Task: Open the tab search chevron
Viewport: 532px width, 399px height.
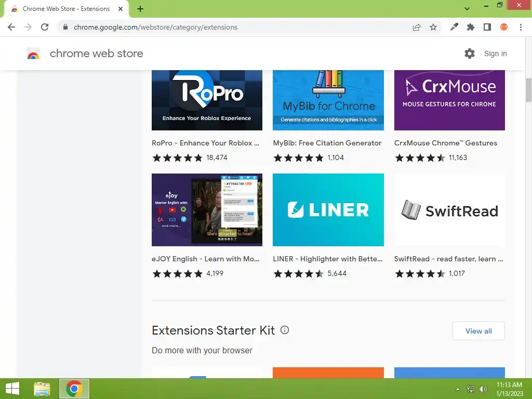Action: point(467,9)
